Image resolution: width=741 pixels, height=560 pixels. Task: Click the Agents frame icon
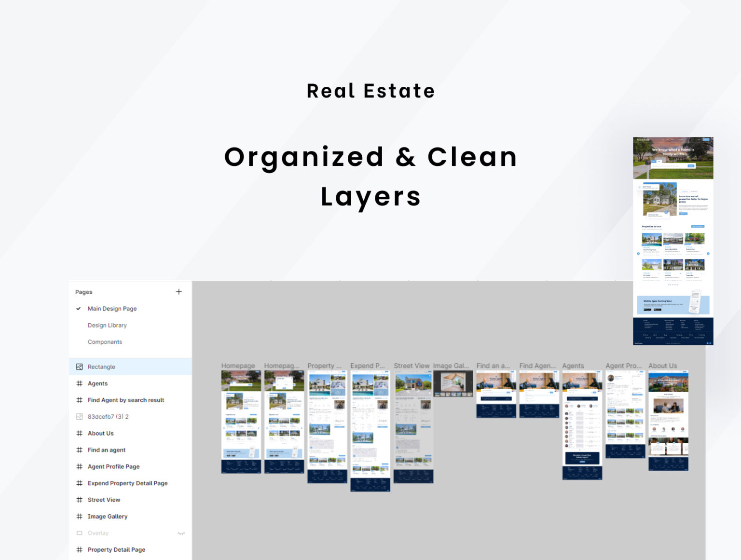pos(80,383)
